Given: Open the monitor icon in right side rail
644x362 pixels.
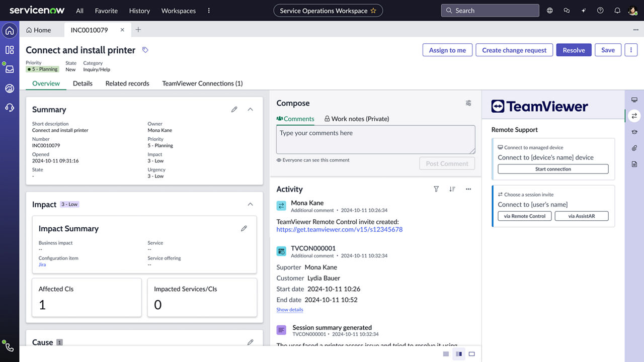Looking at the screenshot, I should click(x=634, y=100).
